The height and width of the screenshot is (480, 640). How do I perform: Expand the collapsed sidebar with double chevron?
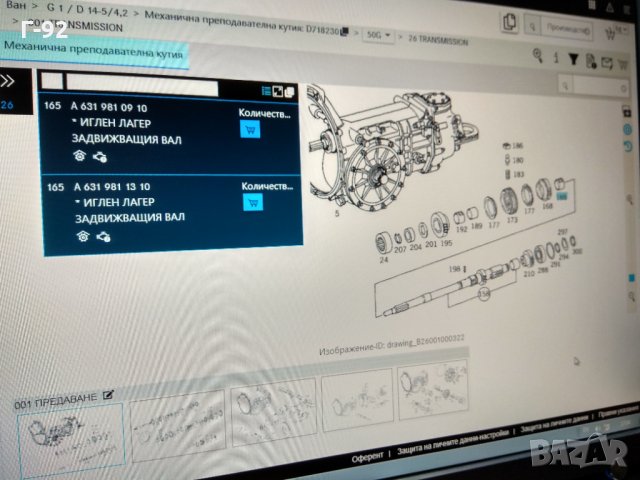[x=8, y=81]
